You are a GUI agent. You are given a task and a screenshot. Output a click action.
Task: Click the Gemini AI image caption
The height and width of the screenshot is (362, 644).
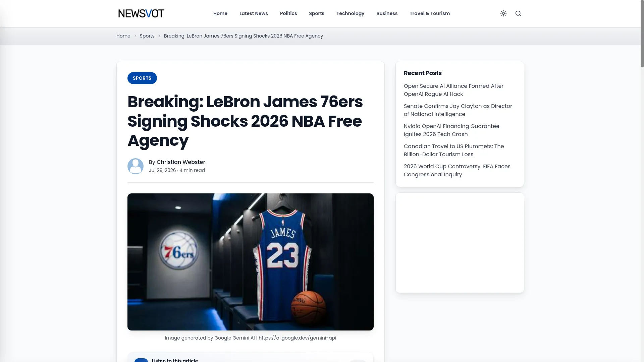click(x=251, y=338)
